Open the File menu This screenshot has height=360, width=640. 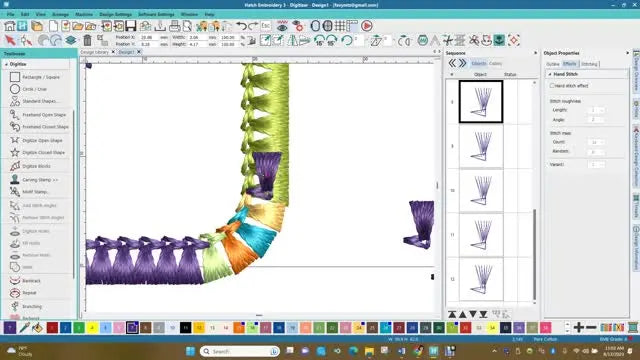pos(10,15)
